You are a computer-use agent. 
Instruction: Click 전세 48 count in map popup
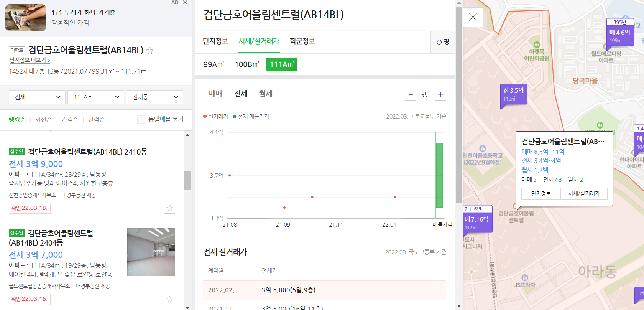552,180
